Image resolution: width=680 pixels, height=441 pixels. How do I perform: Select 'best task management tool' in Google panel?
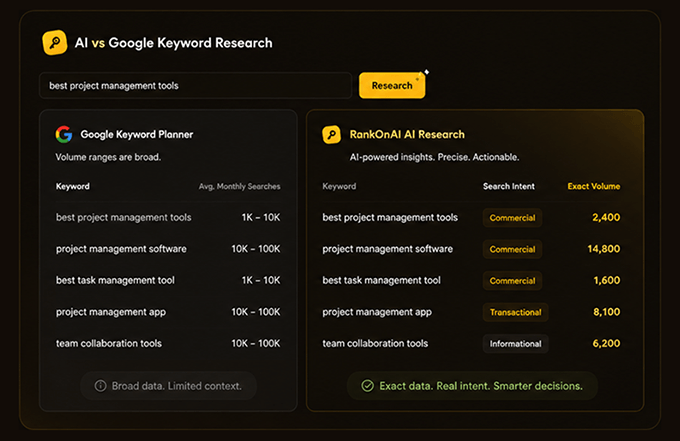115,281
